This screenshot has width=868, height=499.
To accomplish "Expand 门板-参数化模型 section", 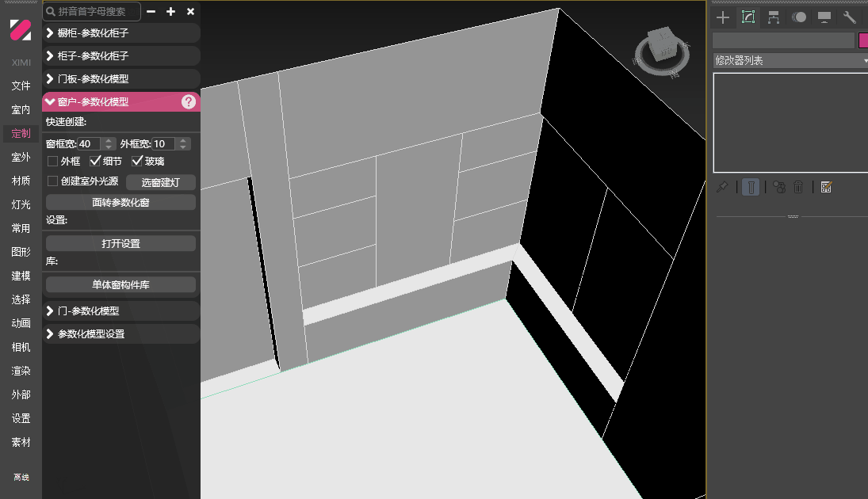I will [x=121, y=78].
